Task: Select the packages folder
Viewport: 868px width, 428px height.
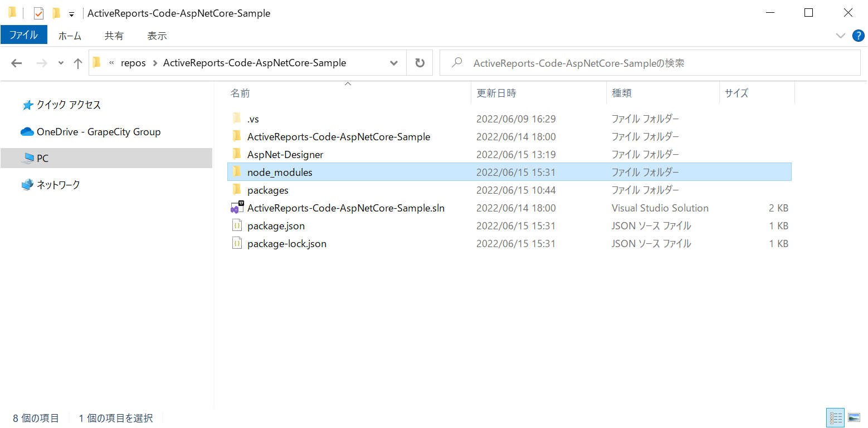Action: point(509,190)
